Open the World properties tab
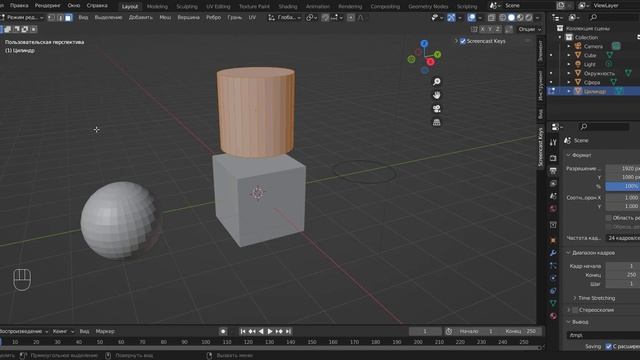The width and height of the screenshot is (640, 360). click(x=553, y=209)
